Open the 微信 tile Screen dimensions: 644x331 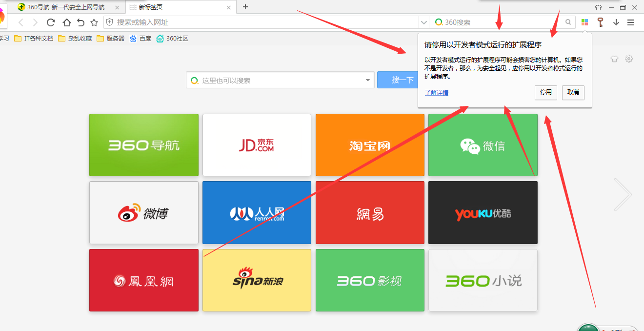pyautogui.click(x=483, y=145)
